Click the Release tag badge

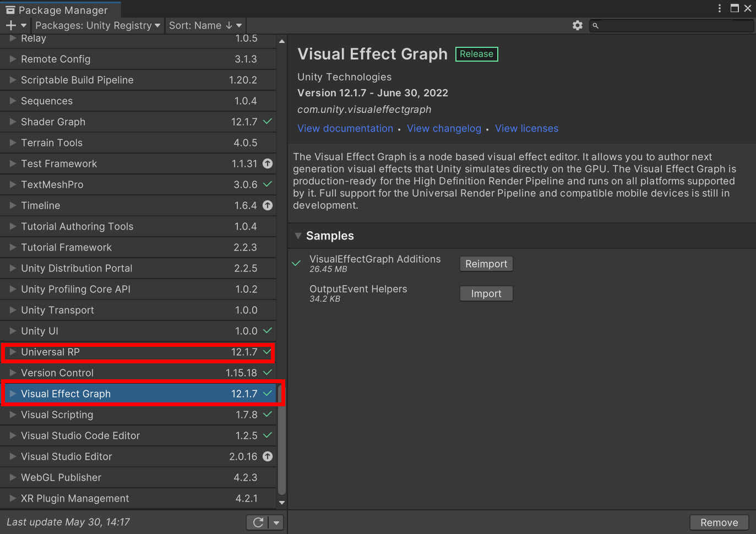click(x=477, y=54)
